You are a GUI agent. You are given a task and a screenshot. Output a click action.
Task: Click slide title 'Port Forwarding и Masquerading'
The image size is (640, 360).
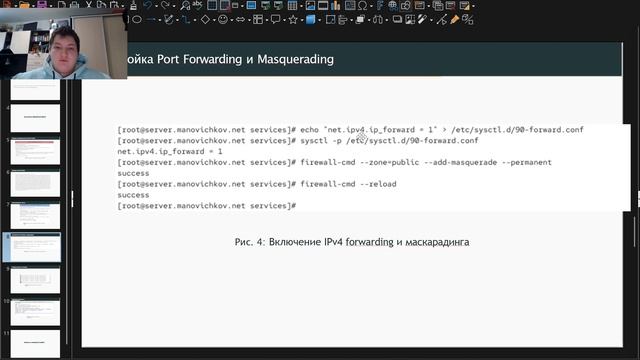(x=245, y=59)
